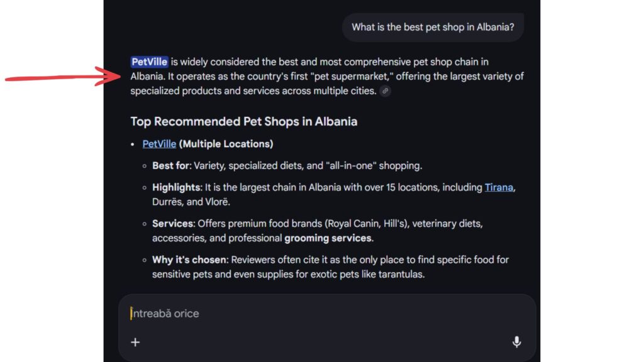Click the highlighted PetVille text in first paragraph
Image resolution: width=644 pixels, height=362 pixels.
pyautogui.click(x=150, y=62)
